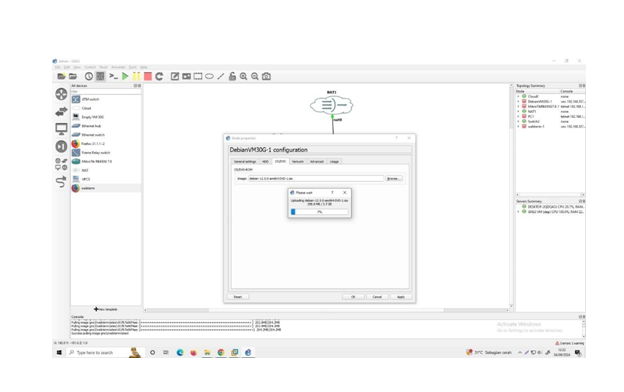Reload all nodes using the circular arrow icon
This screenshot has height=392, width=624.
tap(159, 76)
